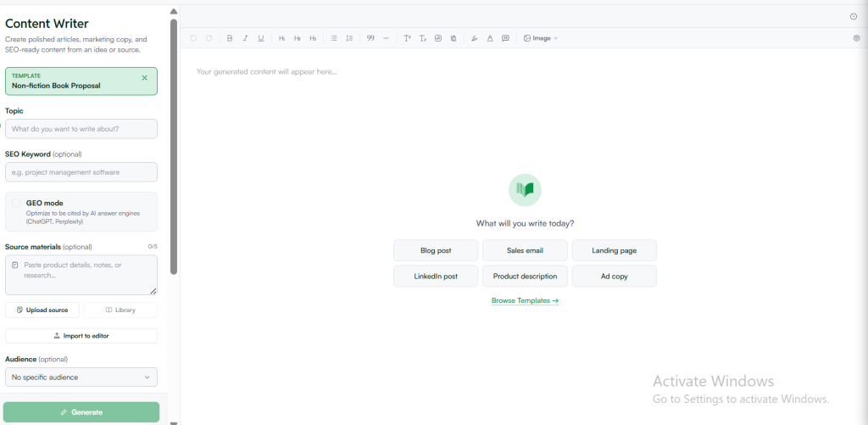Viewport: 868px width, 425px height.
Task: Click the clear formatting icon
Action: click(x=453, y=38)
